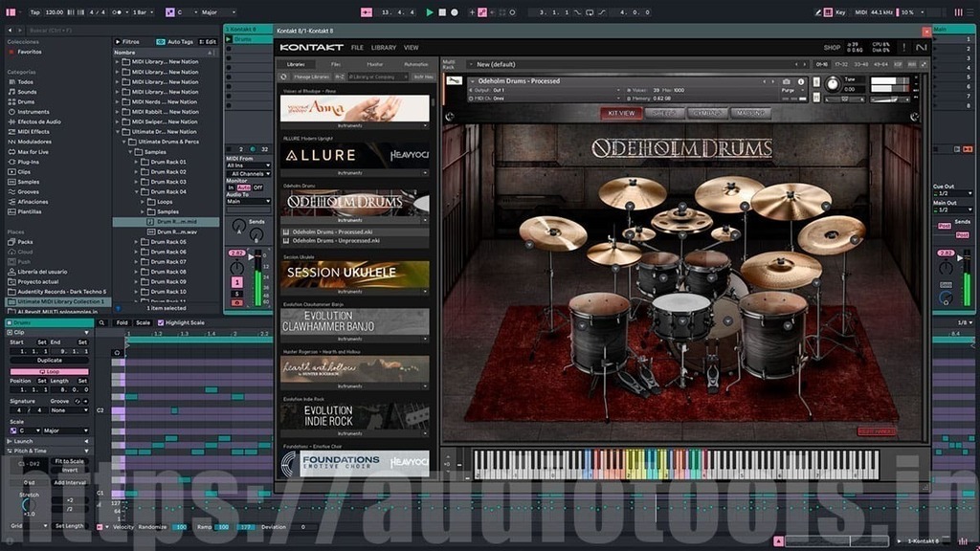Switch to the Automation tab in Kontakt
The image size is (980, 551).
(x=415, y=64)
